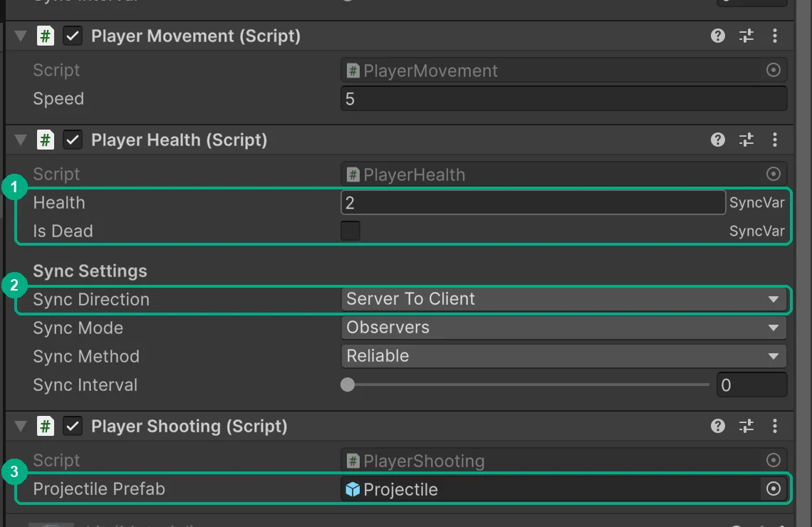Disable the Player Shooting script component
812x527 pixels.
coord(73,427)
